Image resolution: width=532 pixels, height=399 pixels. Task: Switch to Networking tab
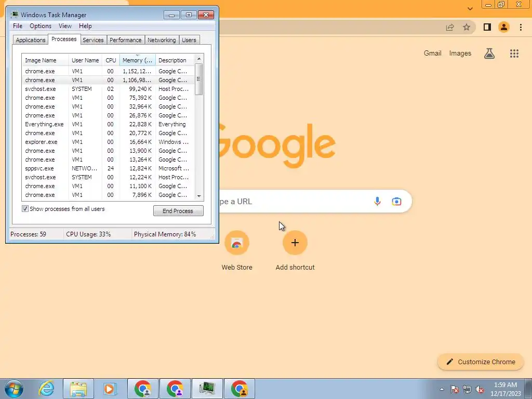point(162,40)
